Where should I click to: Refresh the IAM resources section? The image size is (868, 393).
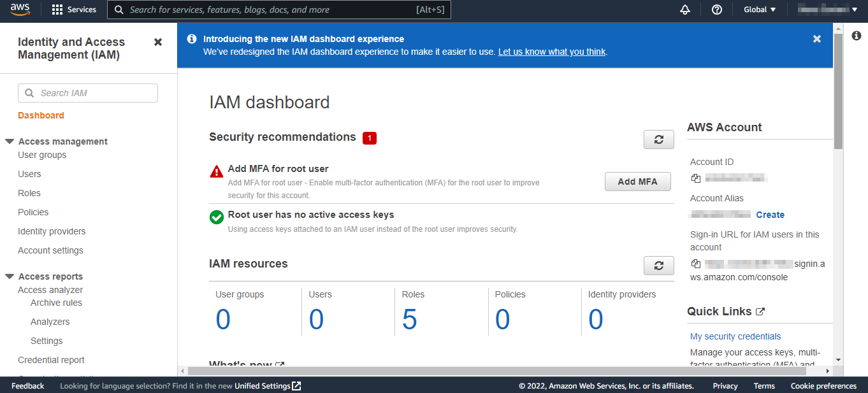pyautogui.click(x=659, y=266)
